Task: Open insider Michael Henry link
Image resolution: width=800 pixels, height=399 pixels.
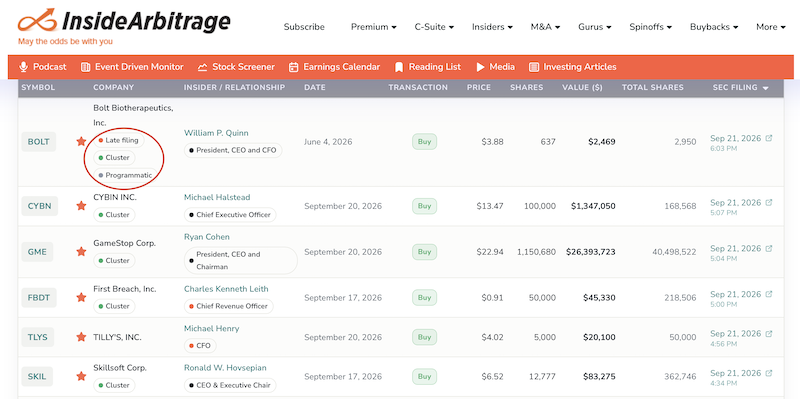Action: pos(212,329)
